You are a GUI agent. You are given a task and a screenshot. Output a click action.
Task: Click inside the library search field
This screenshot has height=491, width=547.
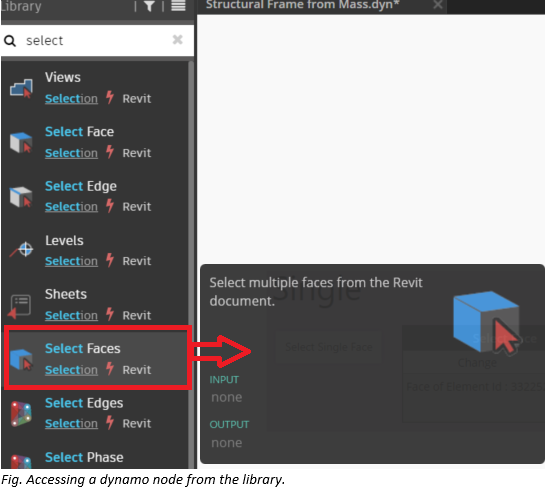click(98, 40)
